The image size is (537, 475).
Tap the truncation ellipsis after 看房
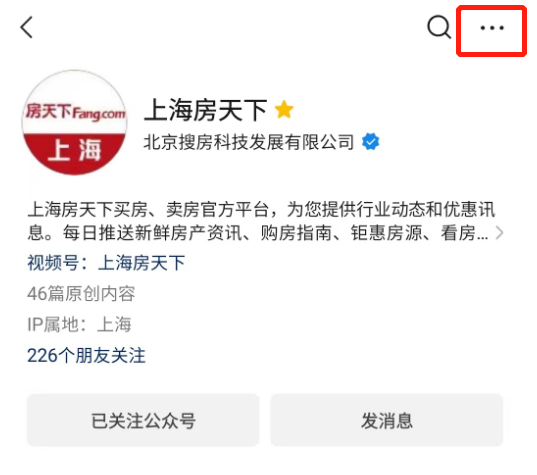(482, 236)
